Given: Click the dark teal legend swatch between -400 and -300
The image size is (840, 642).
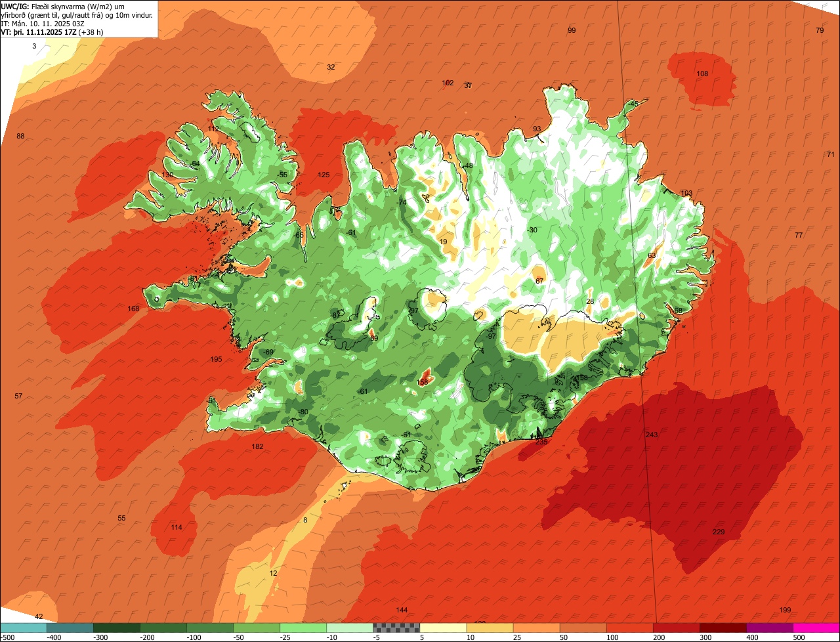Looking at the screenshot, I should click(70, 628).
